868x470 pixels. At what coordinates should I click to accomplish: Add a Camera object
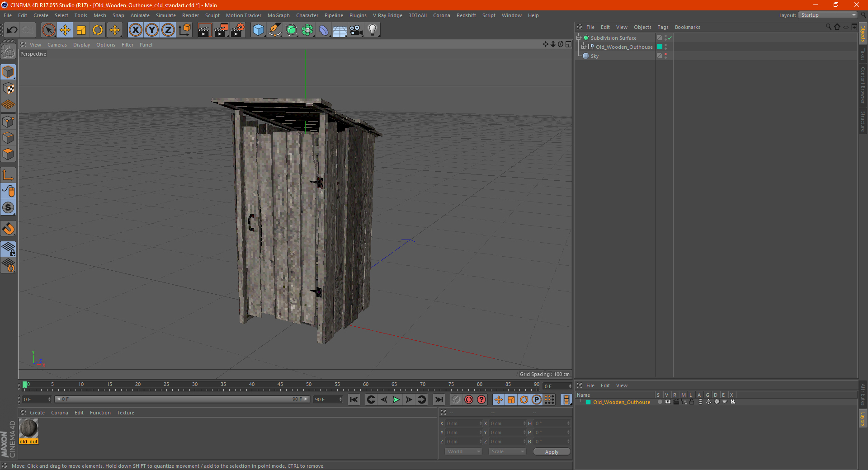pos(356,30)
